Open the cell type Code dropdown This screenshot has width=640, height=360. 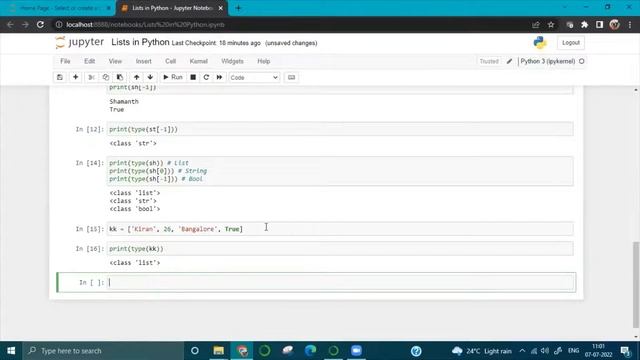coord(254,78)
